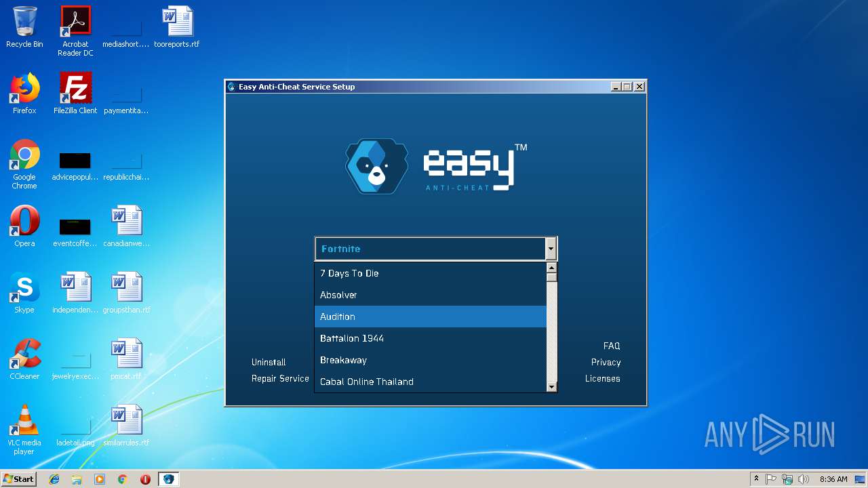Open Windows Explorer from taskbar
868x488 pixels.
77,479
